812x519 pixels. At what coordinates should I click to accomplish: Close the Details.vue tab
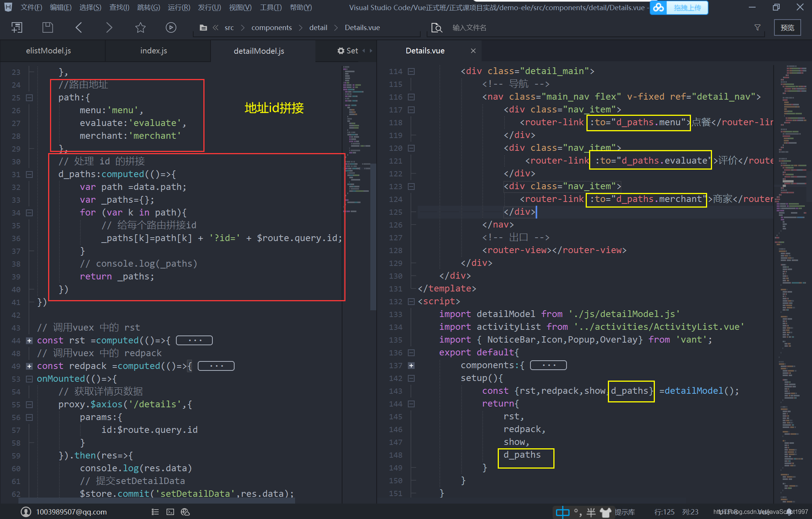tap(473, 51)
